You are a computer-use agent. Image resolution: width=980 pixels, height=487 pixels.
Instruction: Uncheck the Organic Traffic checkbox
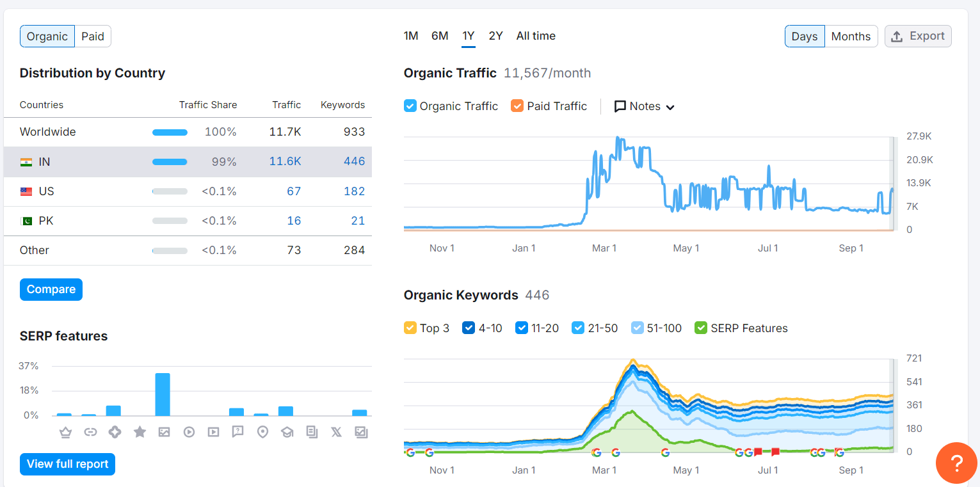coord(410,106)
